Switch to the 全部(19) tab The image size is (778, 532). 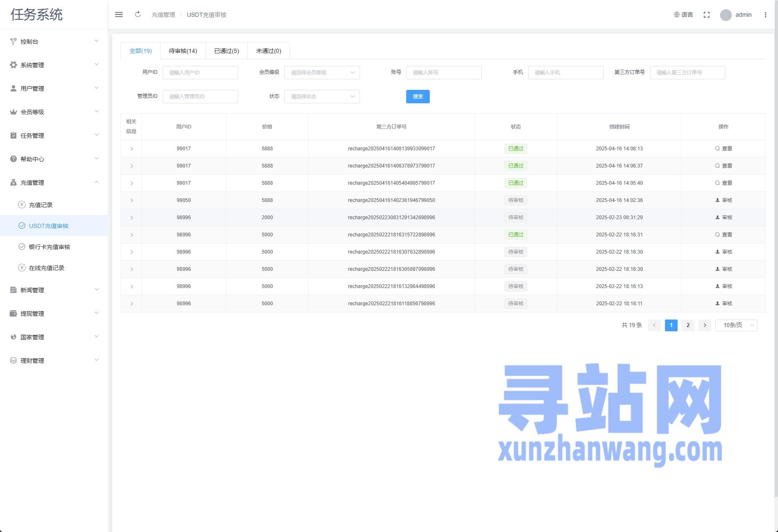click(140, 51)
